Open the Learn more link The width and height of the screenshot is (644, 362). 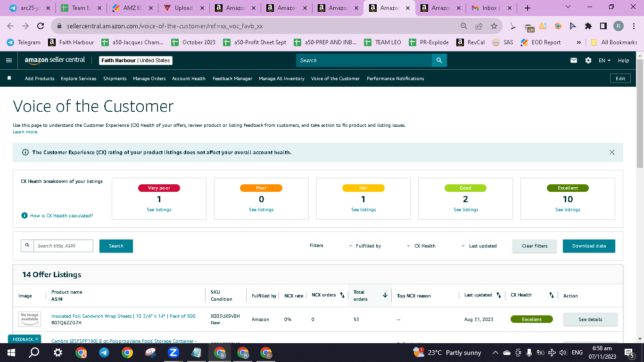25,132
